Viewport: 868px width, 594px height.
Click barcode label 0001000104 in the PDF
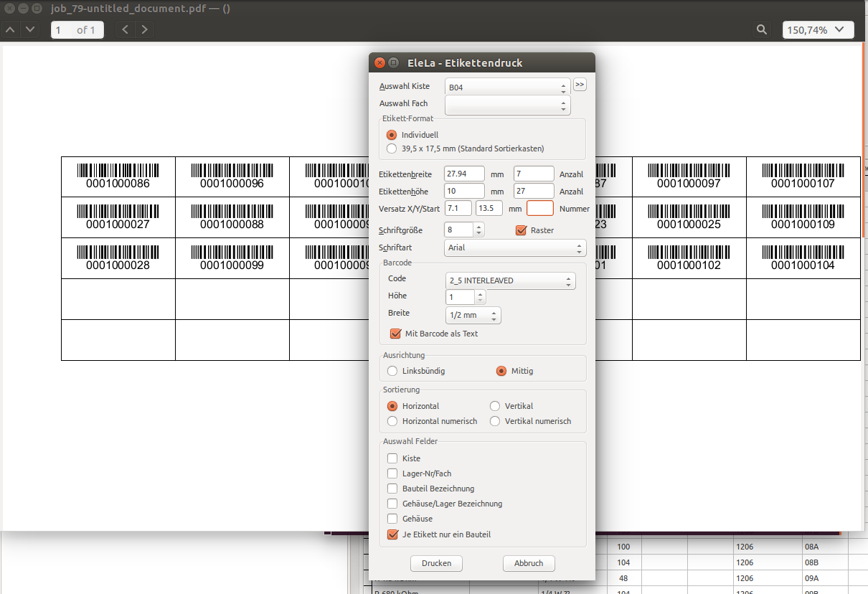pyautogui.click(x=803, y=258)
